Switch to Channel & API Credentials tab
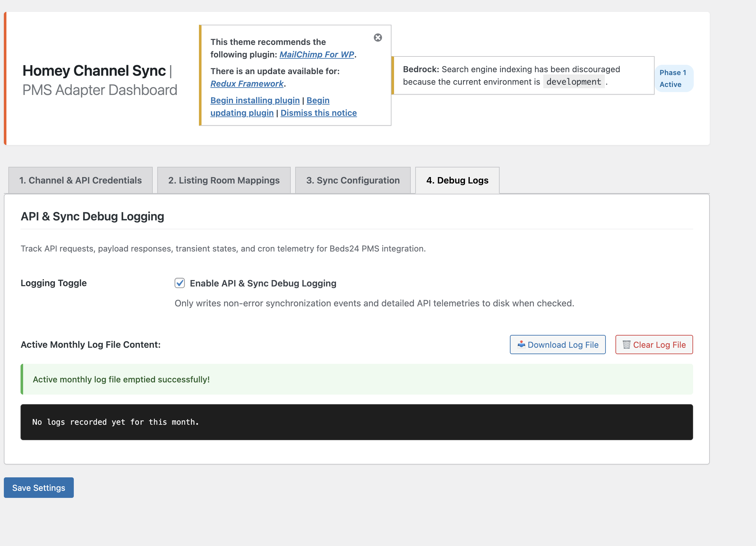Image resolution: width=756 pixels, height=546 pixels. point(80,180)
